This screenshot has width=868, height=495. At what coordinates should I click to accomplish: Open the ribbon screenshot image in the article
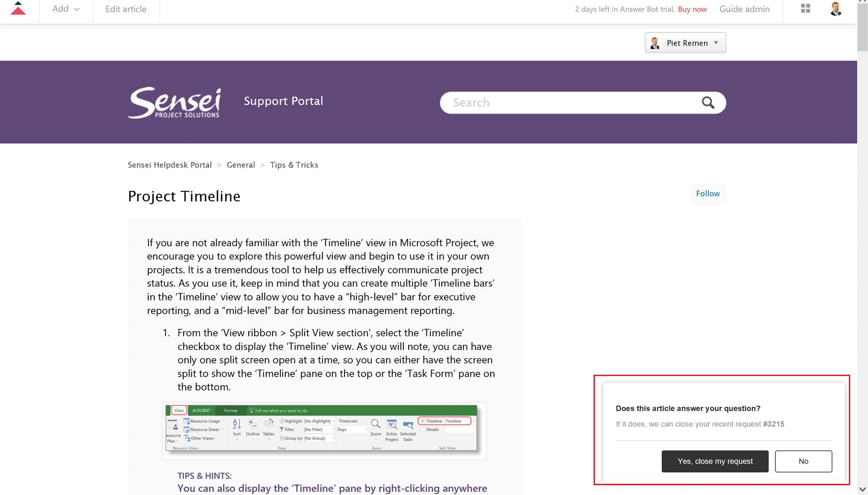coord(324,431)
